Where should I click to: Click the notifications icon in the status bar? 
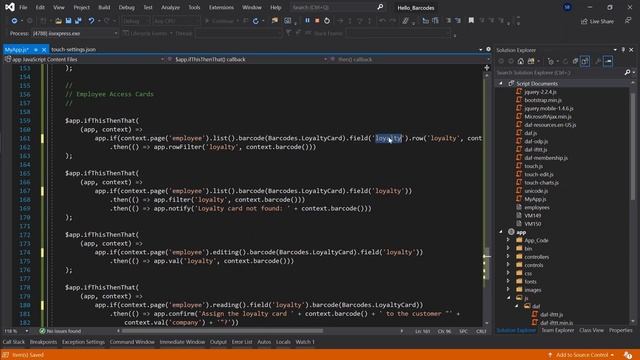click(x=628, y=355)
